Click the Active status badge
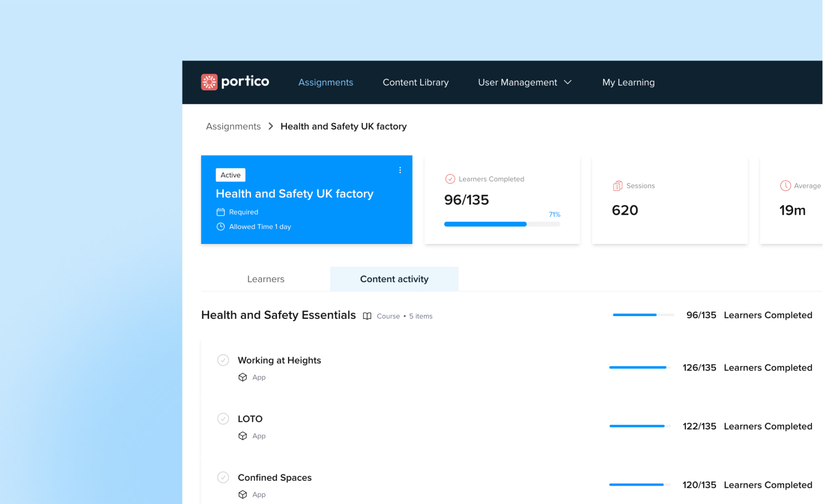Screen dimensions: 823x504 230,175
